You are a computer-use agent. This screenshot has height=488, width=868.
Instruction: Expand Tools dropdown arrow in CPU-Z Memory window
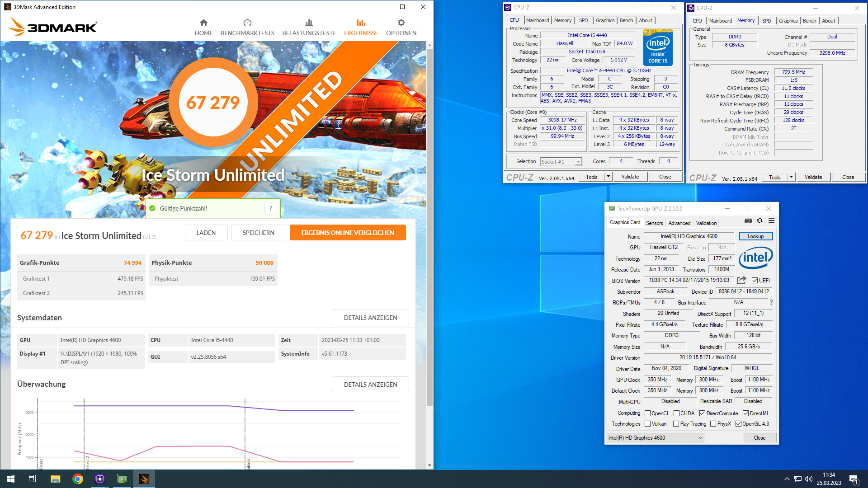click(791, 177)
